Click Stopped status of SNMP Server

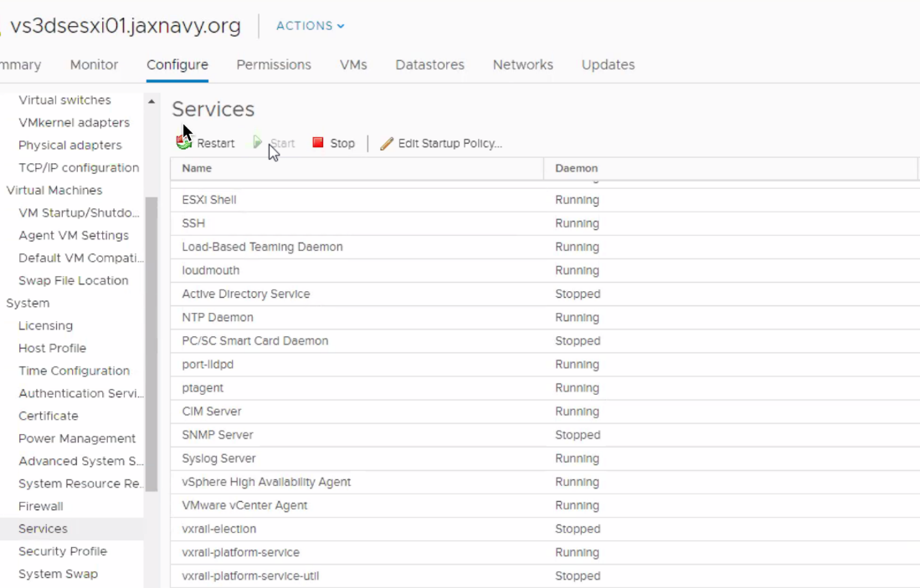pyautogui.click(x=578, y=435)
